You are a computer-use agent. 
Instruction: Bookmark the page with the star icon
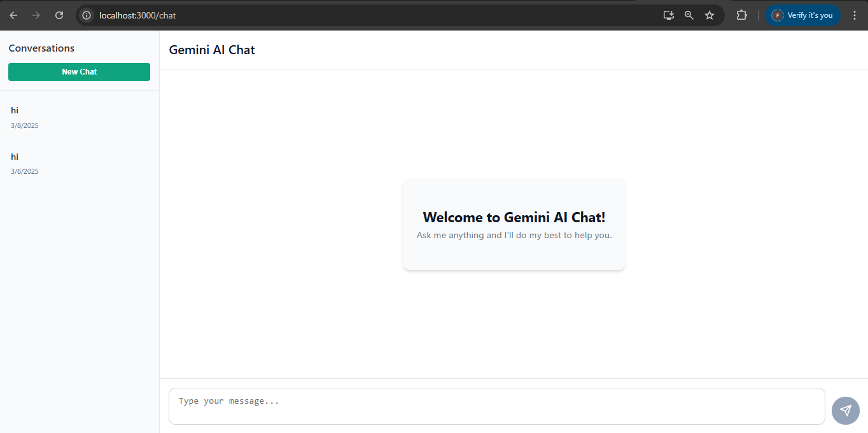coord(709,15)
